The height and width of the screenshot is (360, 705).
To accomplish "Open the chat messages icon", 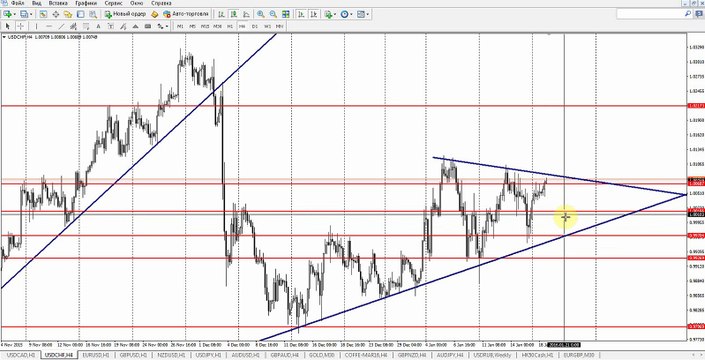I will (x=698, y=14).
